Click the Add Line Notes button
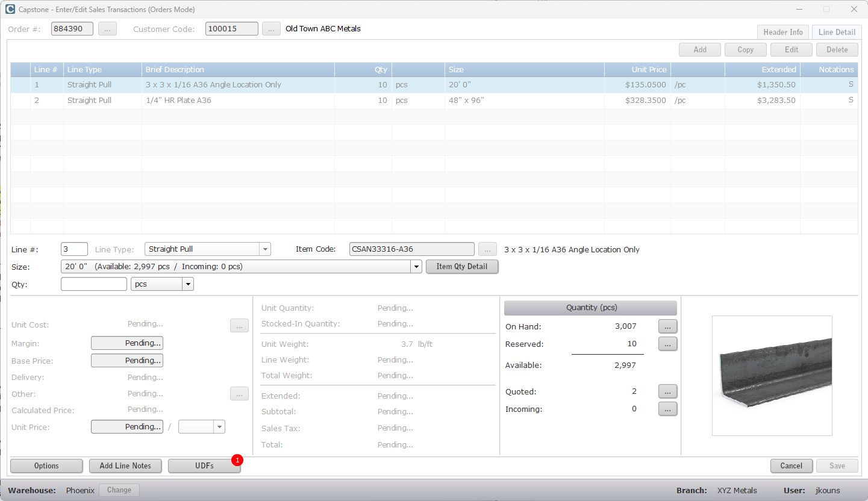868x501 pixels. pos(125,465)
